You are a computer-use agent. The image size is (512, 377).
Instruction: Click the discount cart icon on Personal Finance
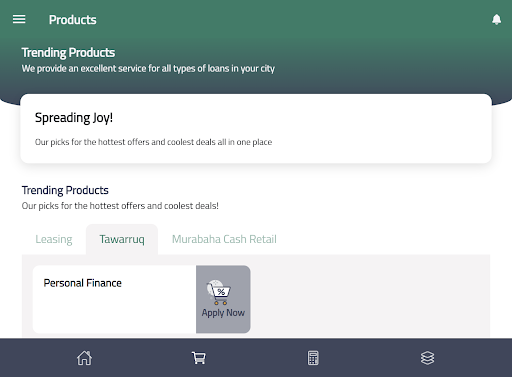click(218, 292)
